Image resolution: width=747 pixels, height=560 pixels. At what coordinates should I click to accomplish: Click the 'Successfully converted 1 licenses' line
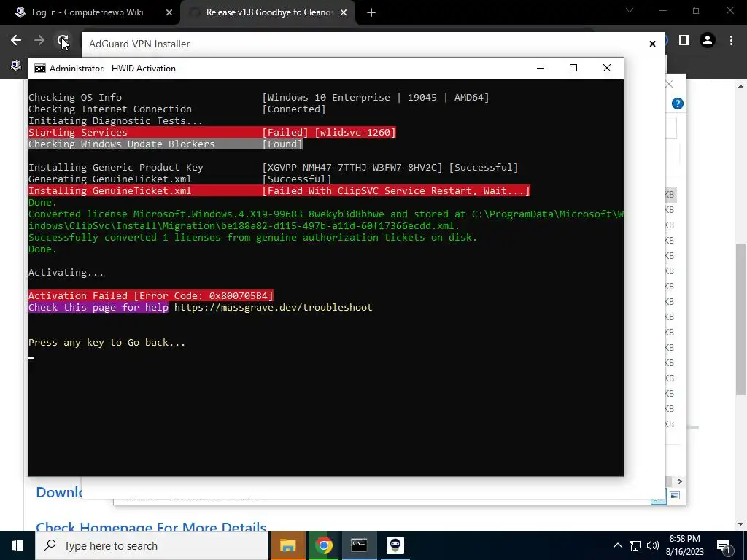point(252,237)
